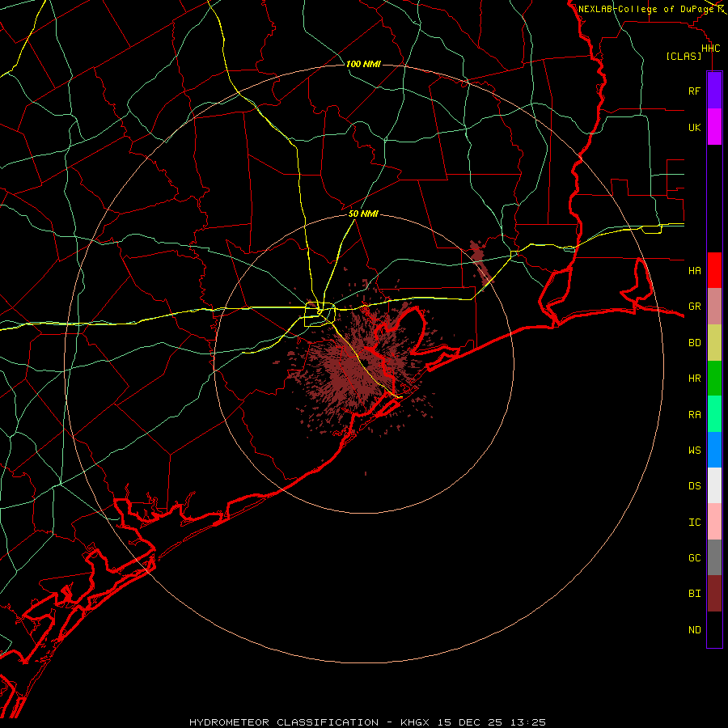Click the GR legend label
This screenshot has height=728, width=728.
coord(694,307)
